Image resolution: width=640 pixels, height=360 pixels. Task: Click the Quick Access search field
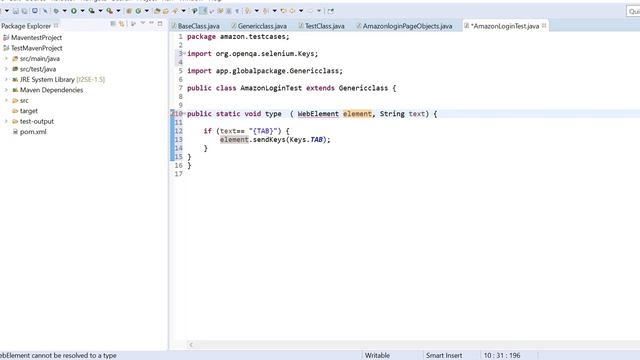click(633, 11)
